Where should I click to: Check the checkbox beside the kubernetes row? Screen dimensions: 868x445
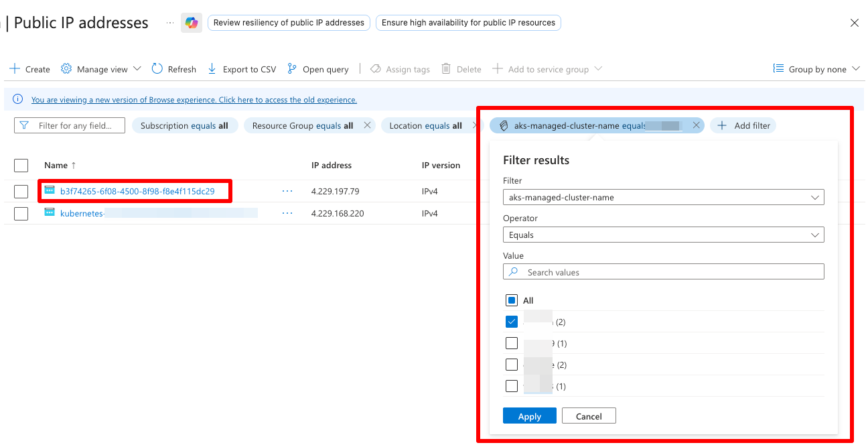point(21,212)
